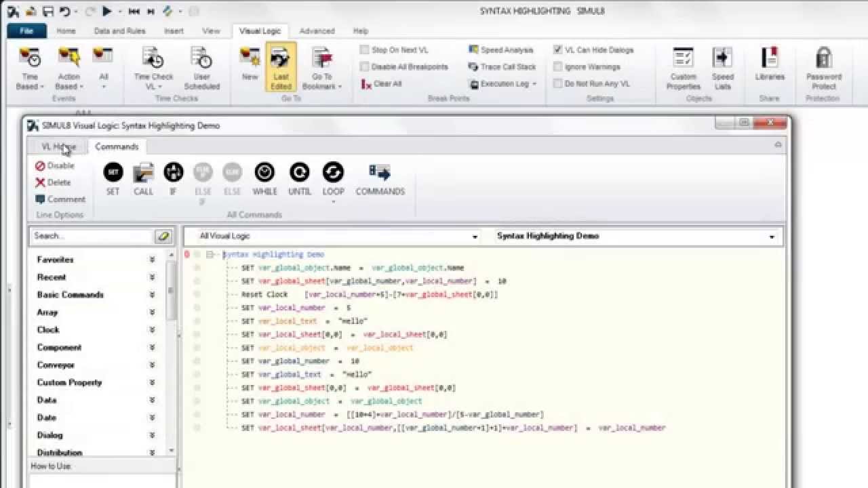Open All events button
This screenshot has height=488, width=868.
[x=103, y=68]
